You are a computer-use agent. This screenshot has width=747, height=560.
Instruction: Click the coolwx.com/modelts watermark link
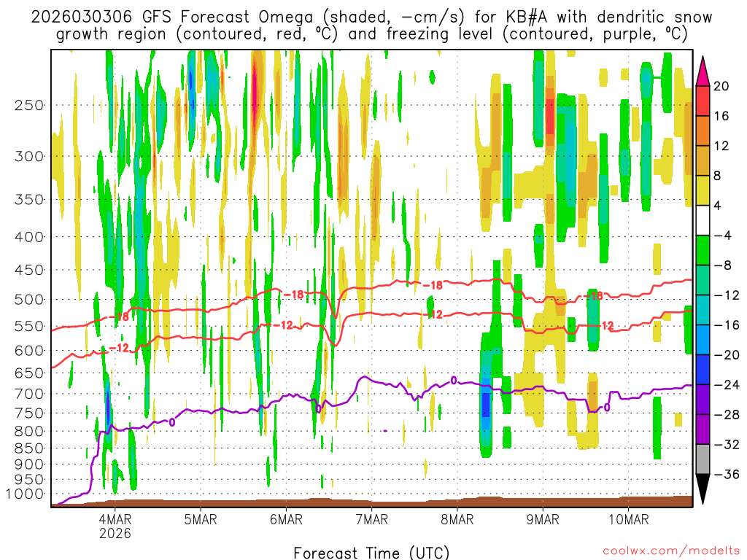tap(671, 551)
